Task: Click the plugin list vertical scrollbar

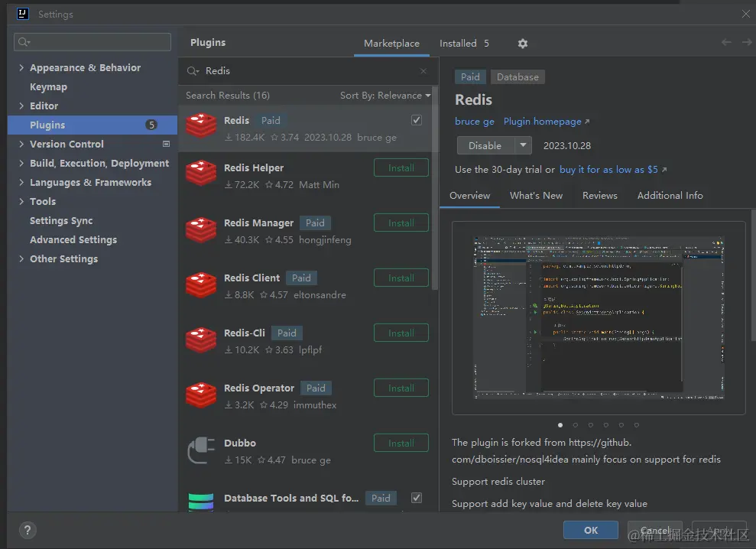Action: pos(435,188)
